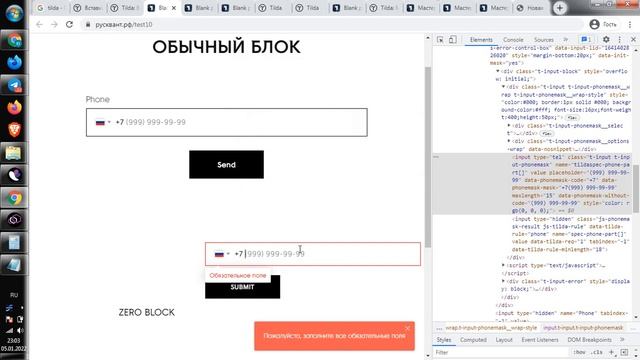Image resolution: width=640 pixels, height=360 pixels.
Task: Toggle the :hov element state button
Action: click(579, 352)
